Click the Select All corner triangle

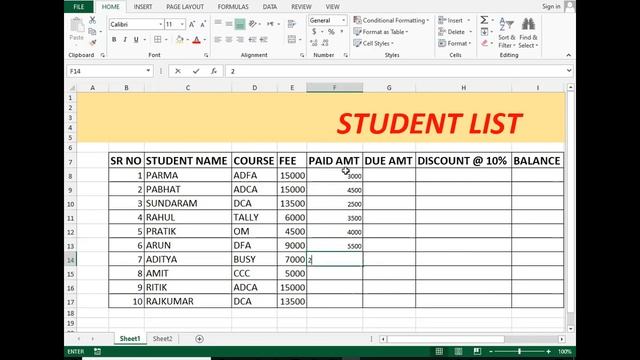(71, 87)
